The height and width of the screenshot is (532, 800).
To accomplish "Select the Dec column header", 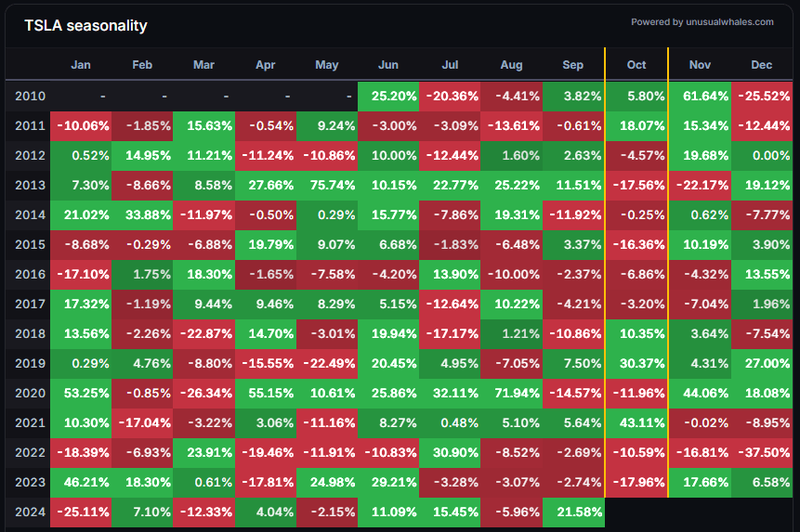I will coord(761,65).
